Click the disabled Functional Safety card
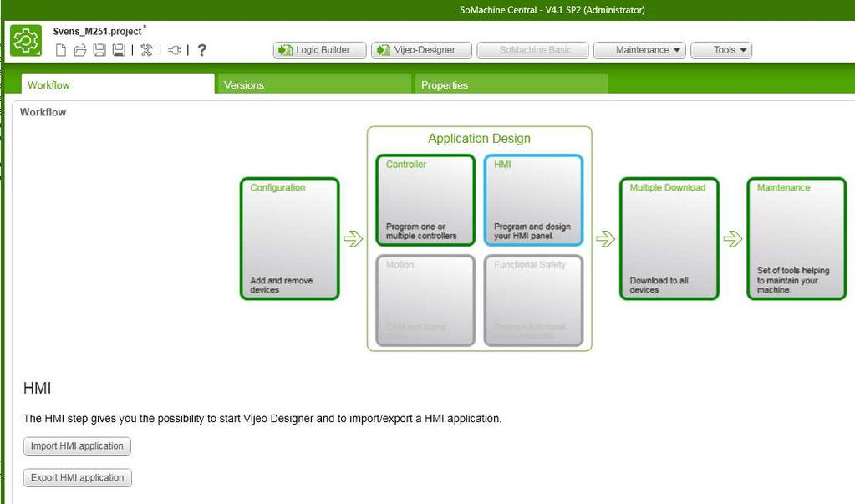Image resolution: width=855 pixels, height=504 pixels. [533, 301]
